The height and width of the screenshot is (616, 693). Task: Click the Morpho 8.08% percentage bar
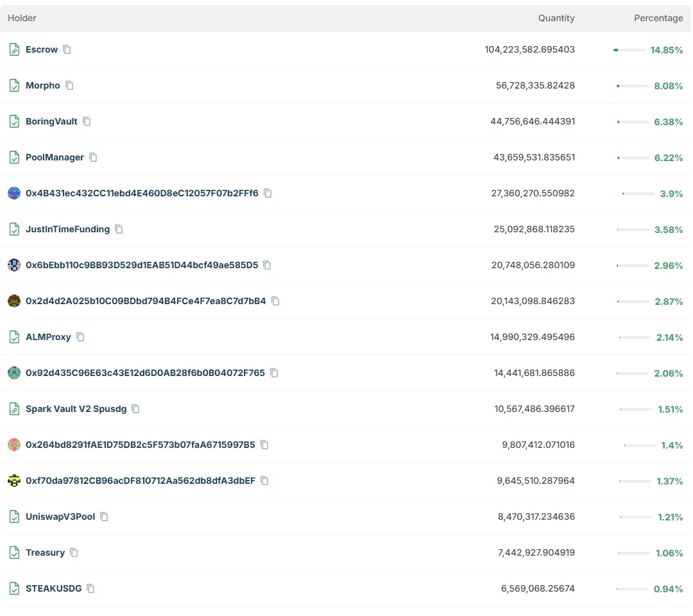click(633, 86)
